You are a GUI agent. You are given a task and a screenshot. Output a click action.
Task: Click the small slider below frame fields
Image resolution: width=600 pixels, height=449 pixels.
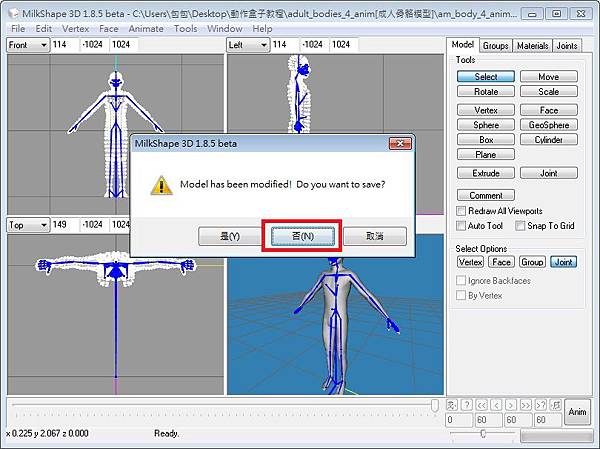pyautogui.click(x=483, y=434)
